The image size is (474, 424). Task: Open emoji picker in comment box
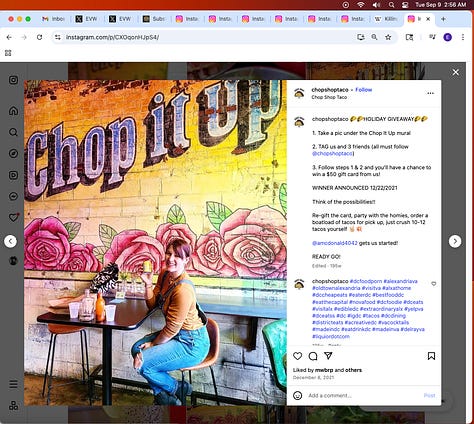pos(297,396)
